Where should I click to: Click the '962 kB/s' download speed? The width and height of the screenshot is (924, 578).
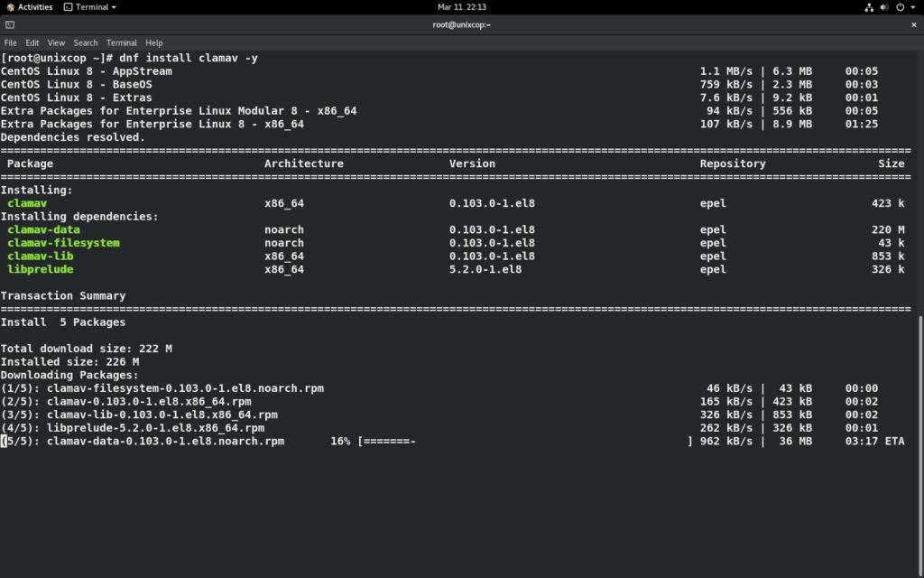[726, 441]
